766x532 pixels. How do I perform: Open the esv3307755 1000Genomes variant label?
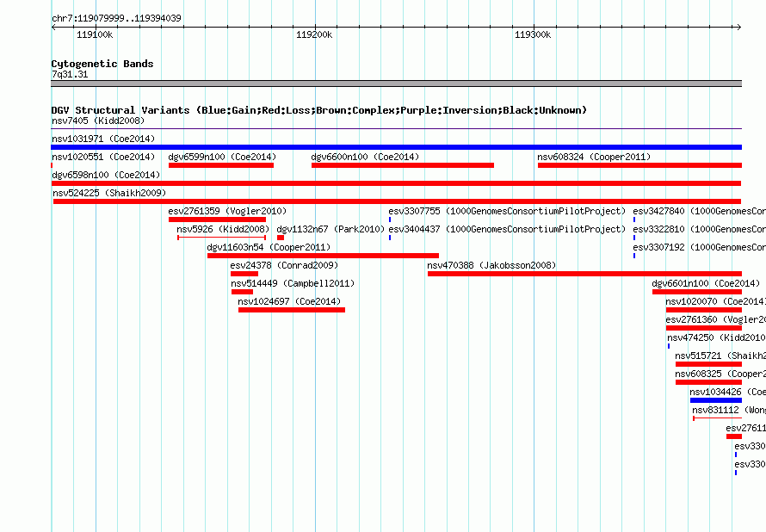[x=507, y=211]
